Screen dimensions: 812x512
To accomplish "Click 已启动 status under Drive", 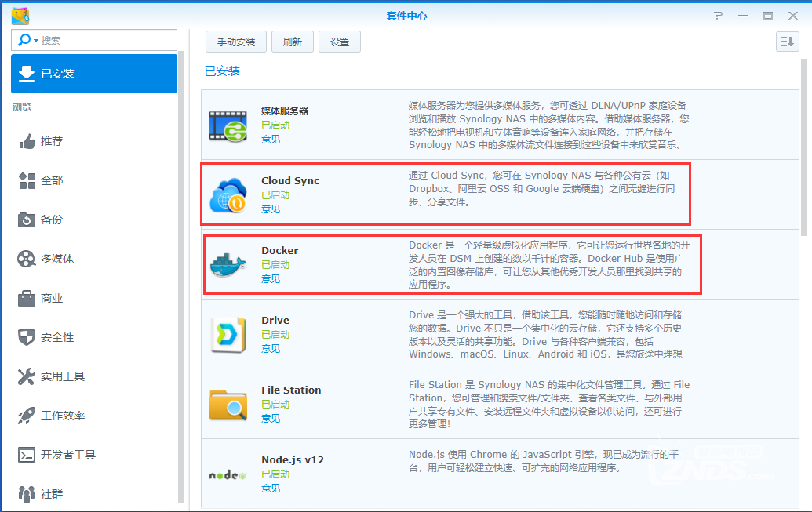I will point(275,335).
